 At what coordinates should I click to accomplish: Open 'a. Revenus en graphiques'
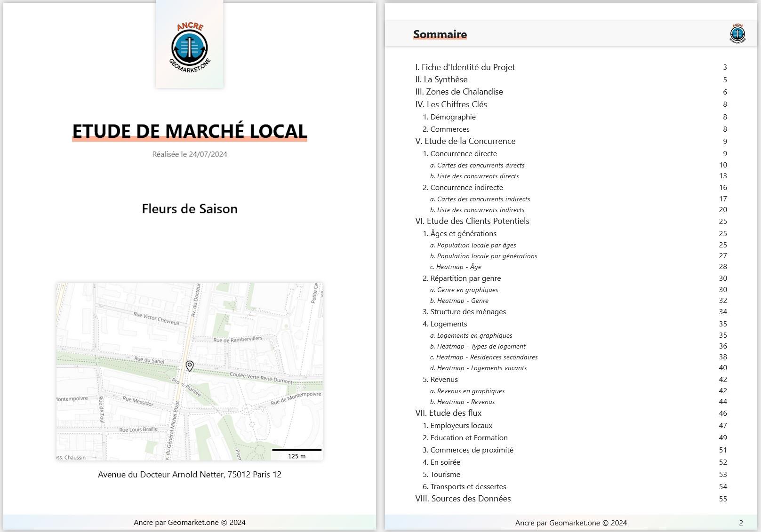[467, 391]
